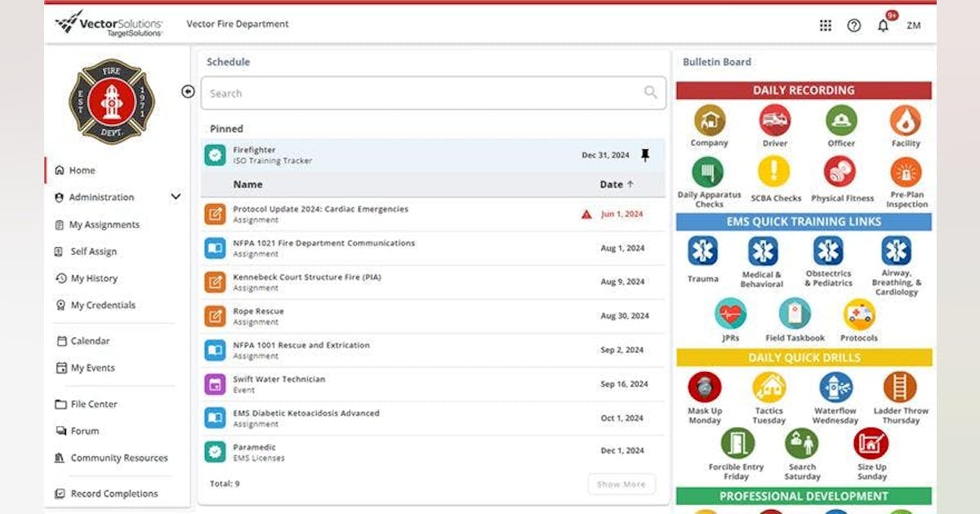The height and width of the screenshot is (514, 980).
Task: Toggle the Date column sort order
Action: click(x=614, y=184)
